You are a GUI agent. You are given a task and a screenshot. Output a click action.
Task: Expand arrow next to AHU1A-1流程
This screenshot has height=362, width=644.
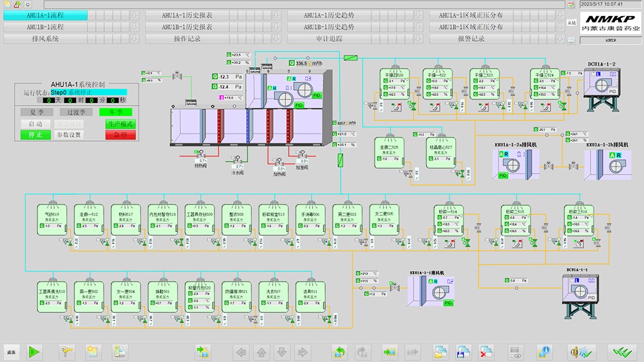[x=133, y=15]
